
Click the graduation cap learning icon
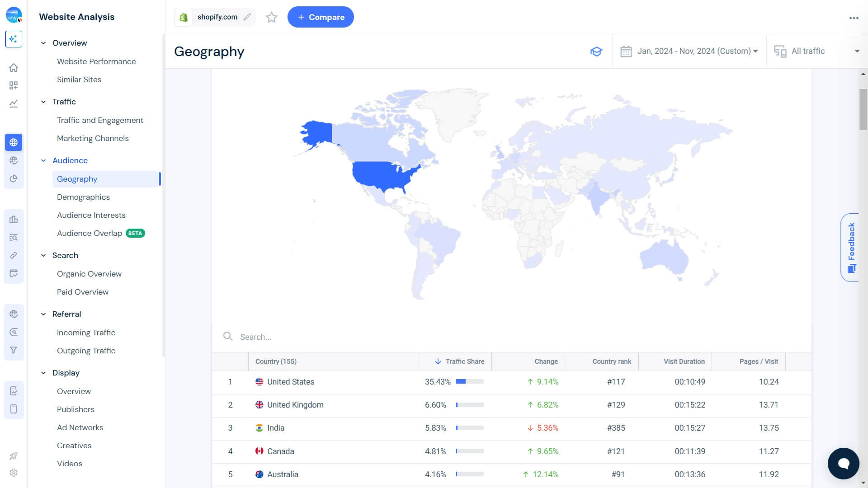pyautogui.click(x=596, y=51)
